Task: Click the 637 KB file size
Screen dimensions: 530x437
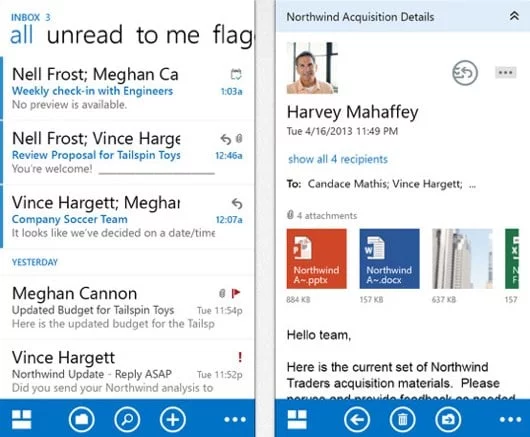Action: [443, 299]
